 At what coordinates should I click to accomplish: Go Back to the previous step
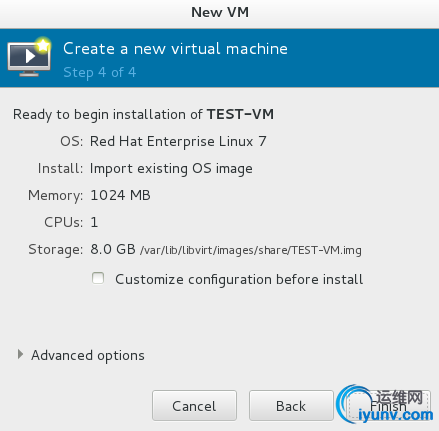pos(291,406)
